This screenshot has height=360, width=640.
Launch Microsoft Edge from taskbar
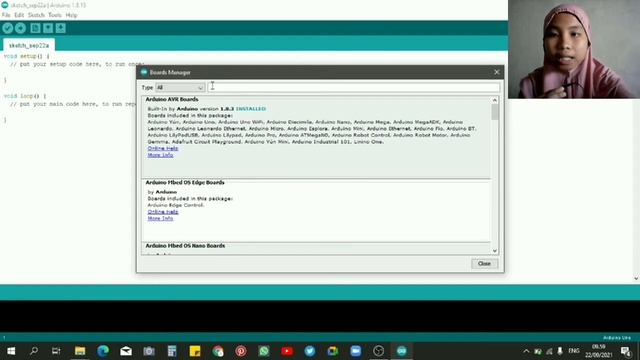[x=103, y=351]
